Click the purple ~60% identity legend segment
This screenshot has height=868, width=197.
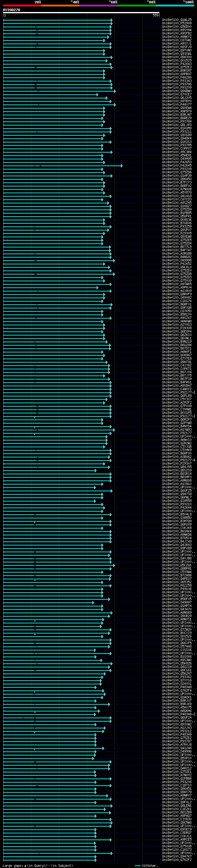point(99,6)
